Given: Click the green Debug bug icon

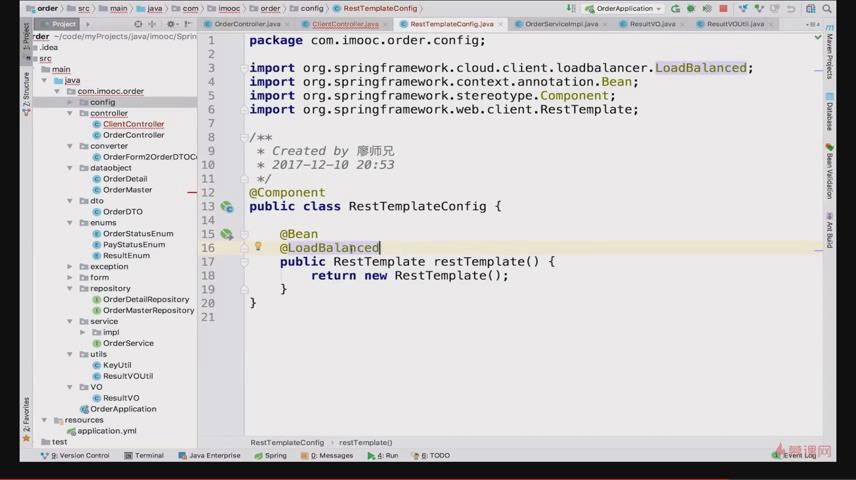Looking at the screenshot, I should 691,9.
